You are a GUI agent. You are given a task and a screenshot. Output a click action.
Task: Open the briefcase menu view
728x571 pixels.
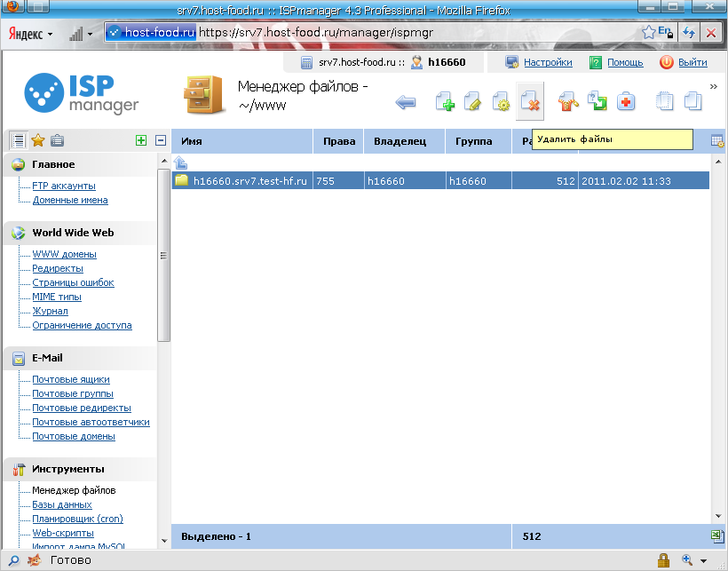coord(57,140)
